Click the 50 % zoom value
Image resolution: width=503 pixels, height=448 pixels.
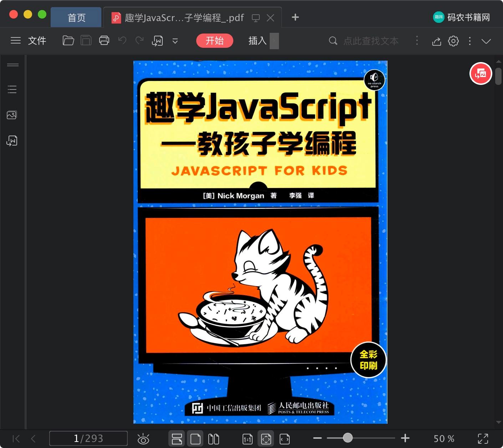444,438
